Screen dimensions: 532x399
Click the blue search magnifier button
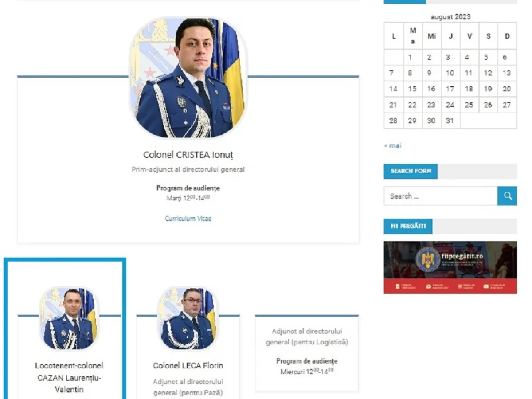(507, 196)
